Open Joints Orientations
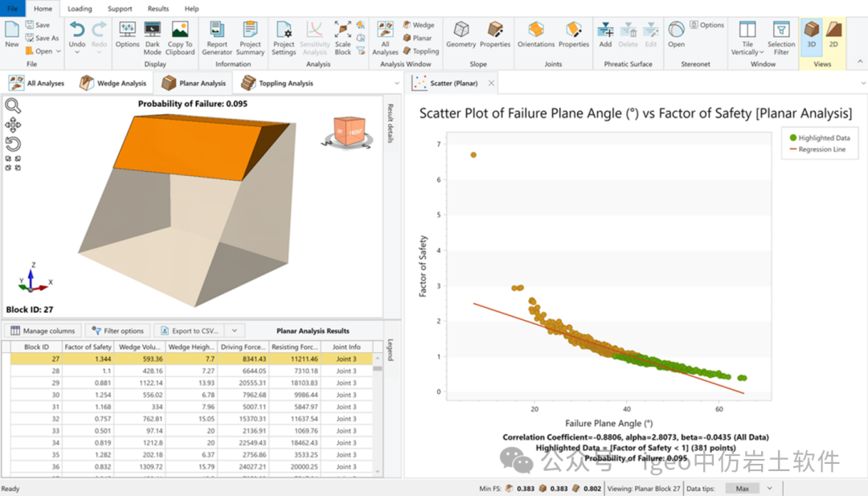Viewport: 868px width, 496px height. pos(536,35)
